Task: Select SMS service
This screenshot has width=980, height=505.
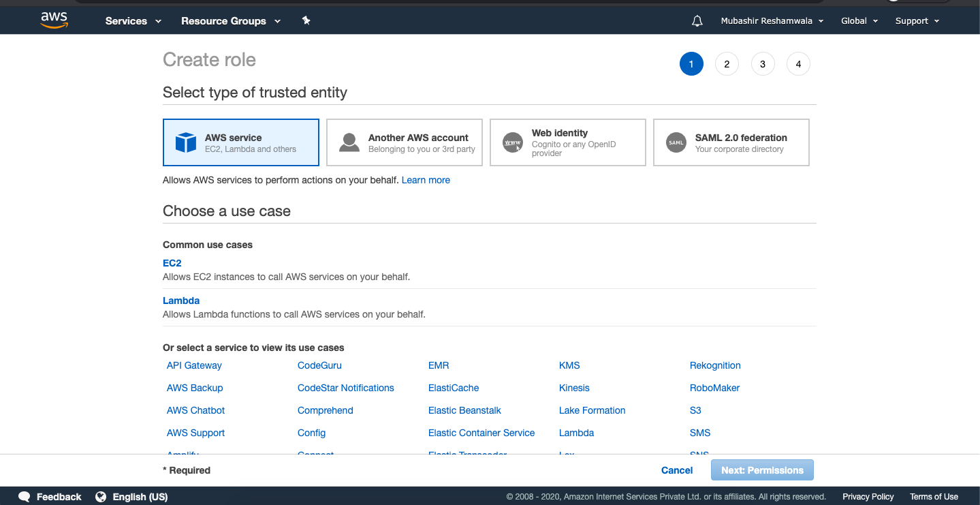Action: coord(700,433)
